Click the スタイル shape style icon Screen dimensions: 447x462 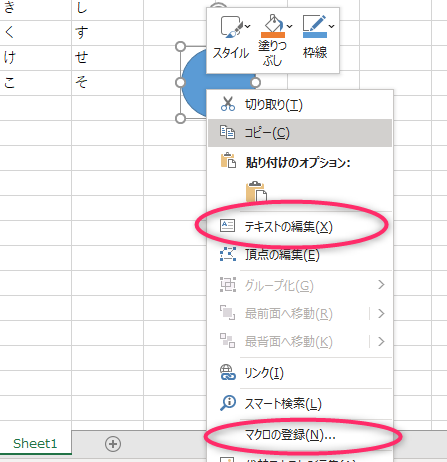coord(231,27)
